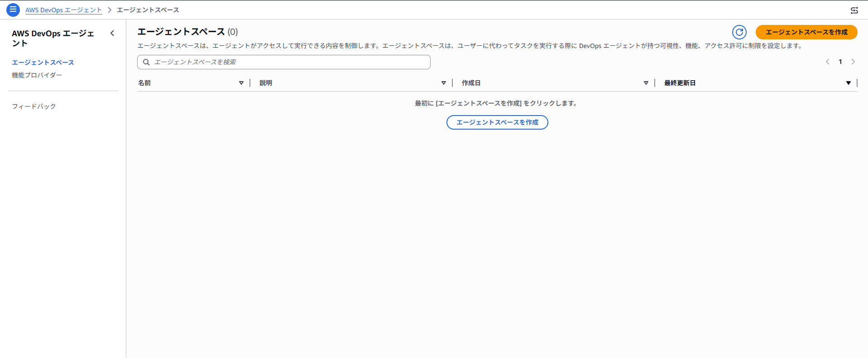Screen dimensions: 868x358
Task: Open the AWS DevOps エージェント breadcrumb link
Action: coord(64,10)
